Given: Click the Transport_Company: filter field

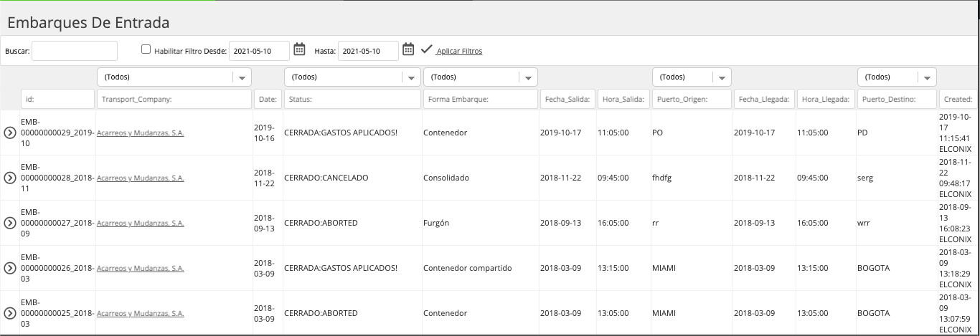Looking at the screenshot, I should click(174, 99).
